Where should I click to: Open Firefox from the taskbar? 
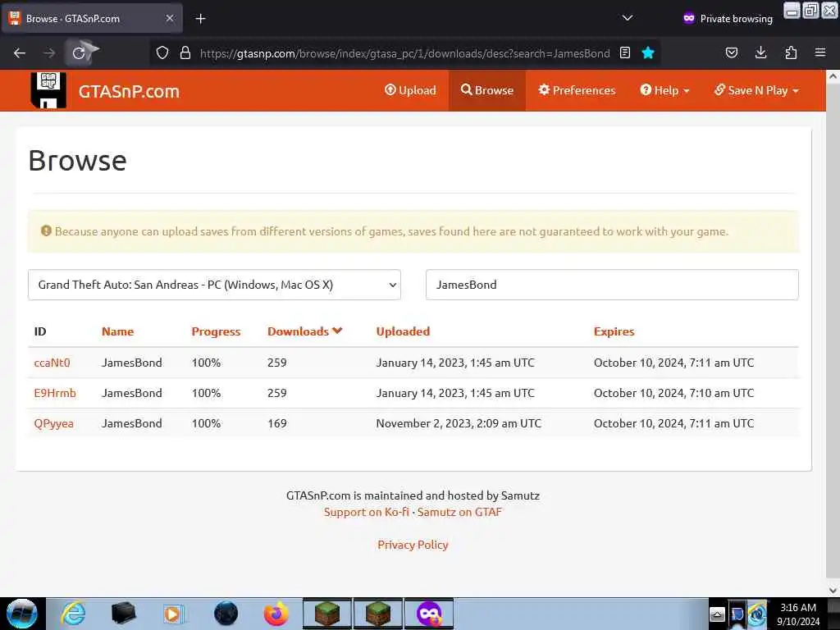[276, 614]
